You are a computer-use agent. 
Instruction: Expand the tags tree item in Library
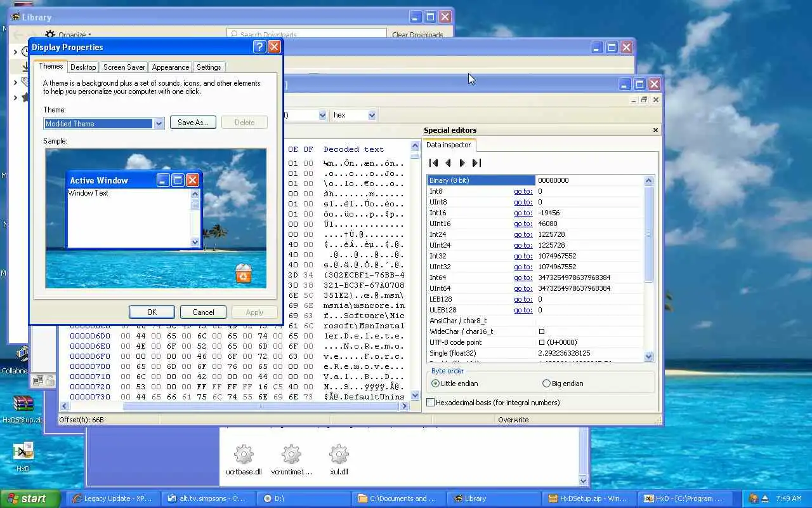tap(16, 82)
